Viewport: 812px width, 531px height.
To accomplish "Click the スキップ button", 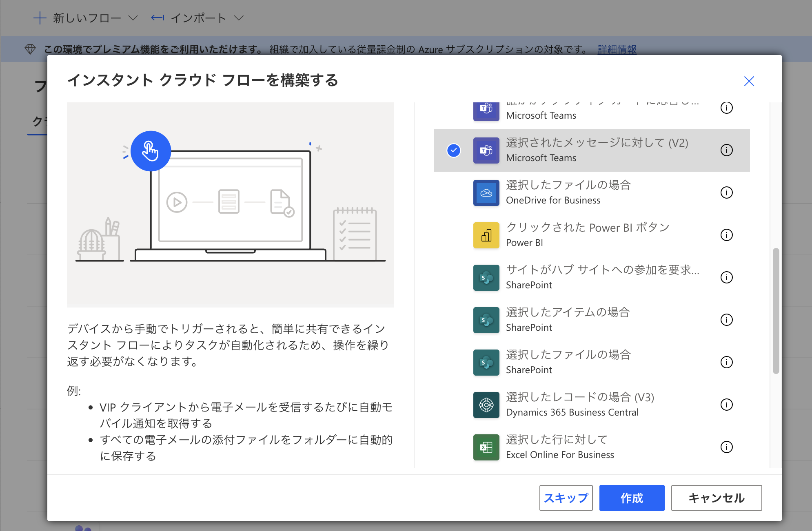I will [x=566, y=498].
